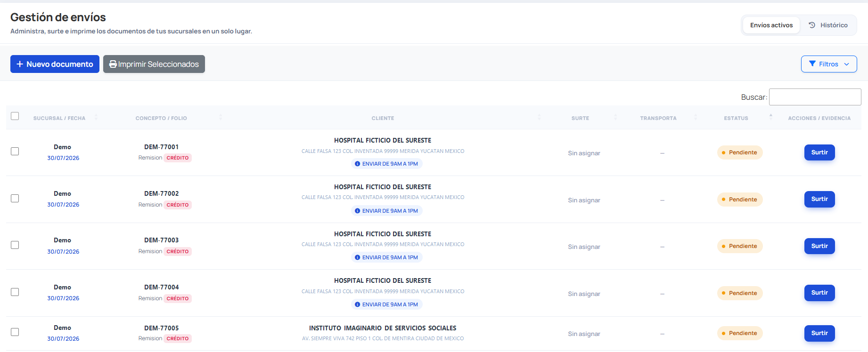Viewport: 868px width, 352px height.
Task: Create a Nuevo documento
Action: (x=55, y=64)
